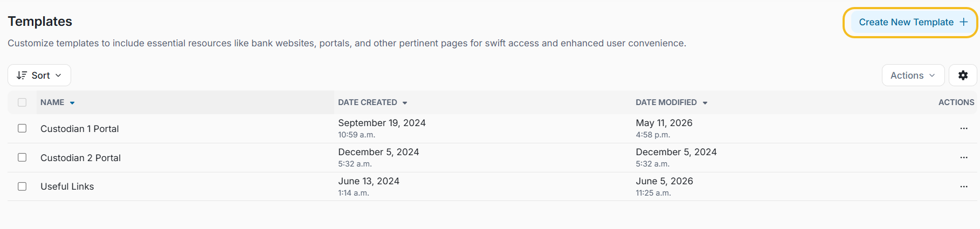Click the sort lines icon in the Sort button
The image size is (980, 229).
pos(22,75)
